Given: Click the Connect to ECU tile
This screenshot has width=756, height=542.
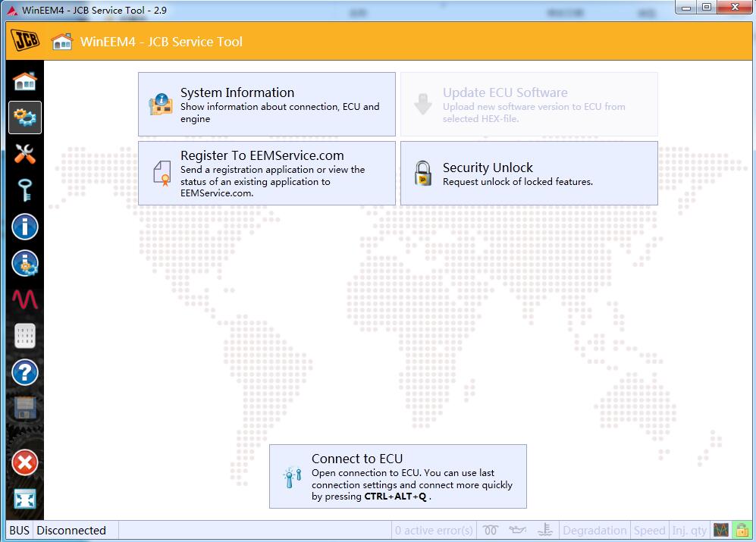Looking at the screenshot, I should (x=397, y=477).
